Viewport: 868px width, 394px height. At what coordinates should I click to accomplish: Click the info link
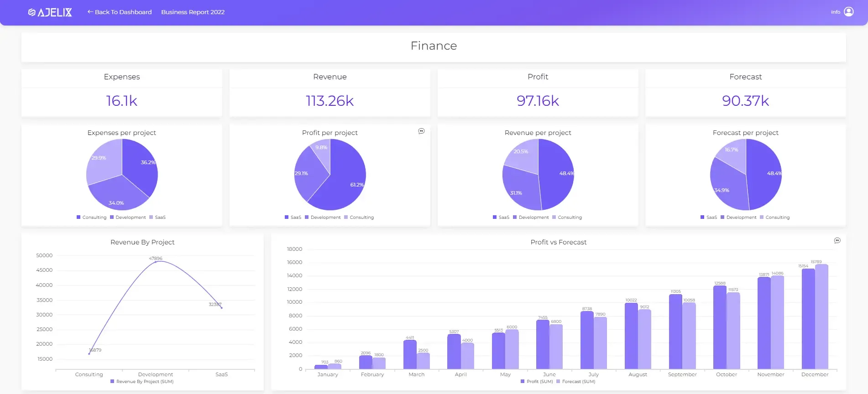[835, 12]
